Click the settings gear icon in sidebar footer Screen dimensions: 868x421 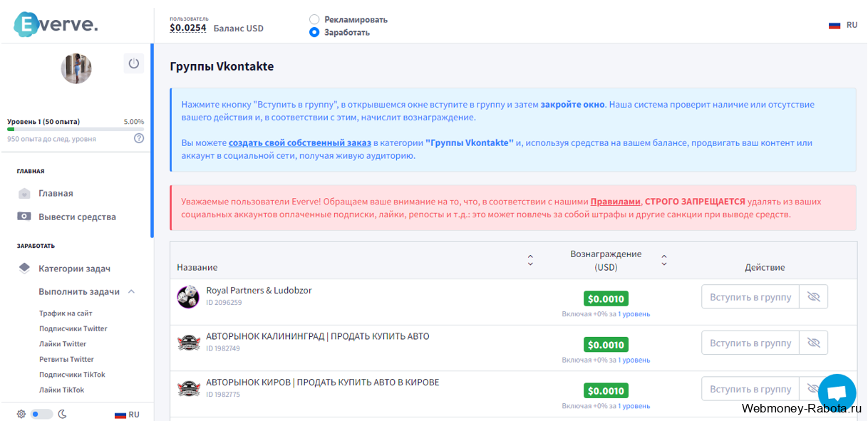tap(21, 414)
